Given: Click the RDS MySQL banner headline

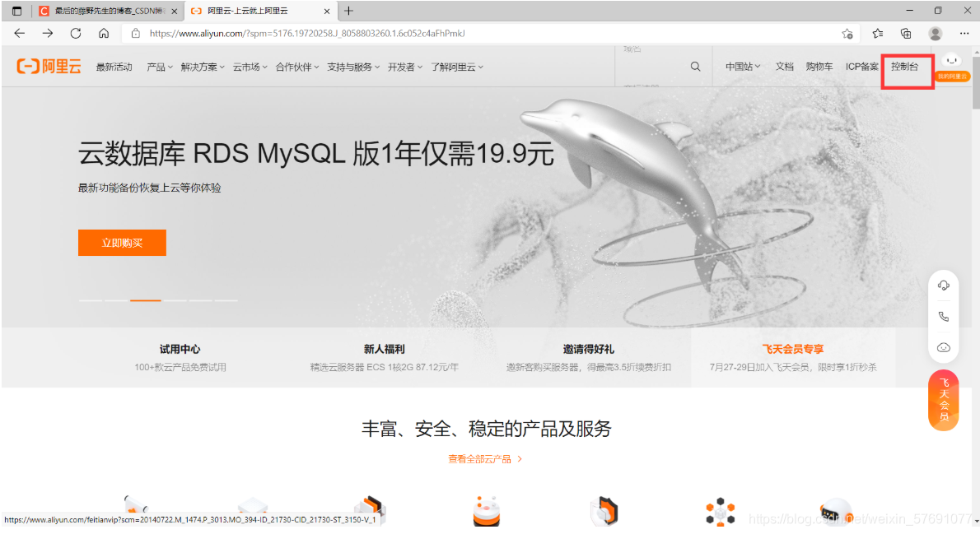Looking at the screenshot, I should click(x=315, y=153).
